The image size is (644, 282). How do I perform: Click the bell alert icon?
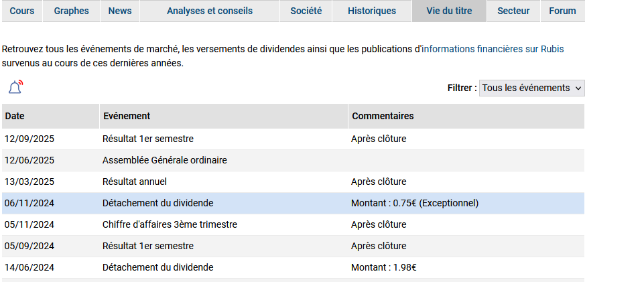(15, 87)
